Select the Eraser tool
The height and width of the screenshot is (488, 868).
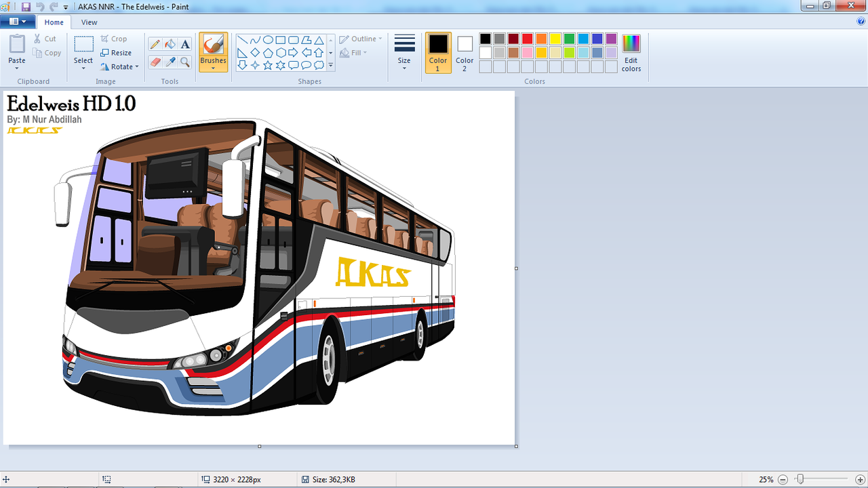(x=155, y=62)
